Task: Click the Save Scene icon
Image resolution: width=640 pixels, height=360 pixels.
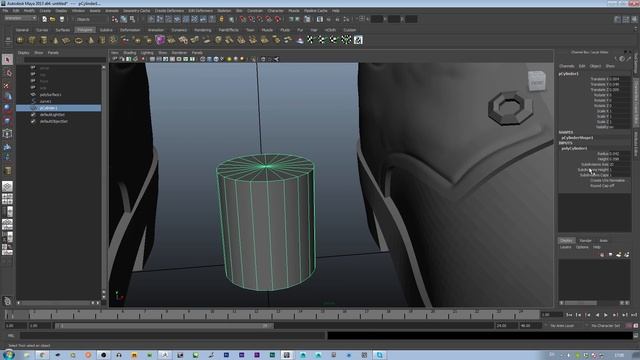Action: click(62, 19)
